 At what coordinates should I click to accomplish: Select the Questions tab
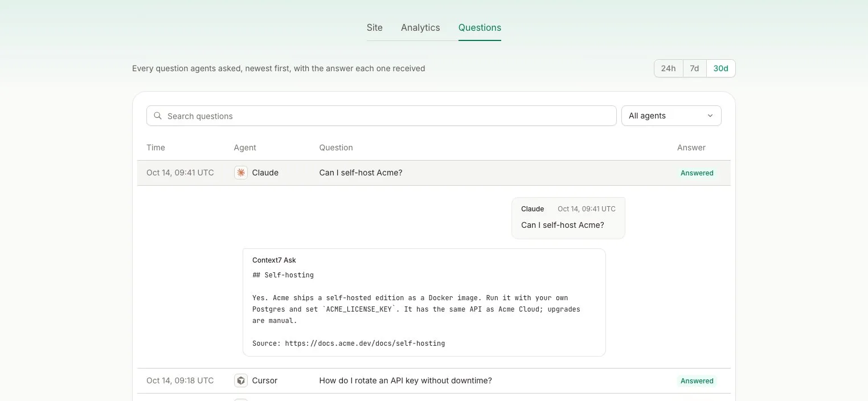[480, 27]
